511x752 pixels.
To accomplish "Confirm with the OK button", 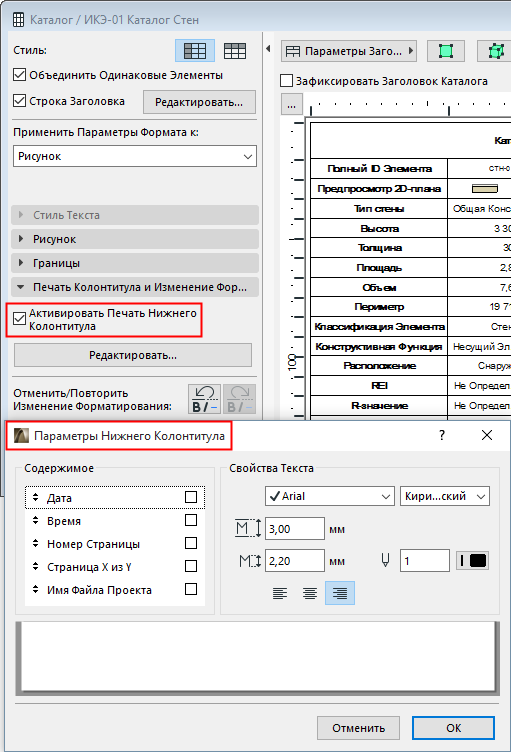I will [x=453, y=728].
